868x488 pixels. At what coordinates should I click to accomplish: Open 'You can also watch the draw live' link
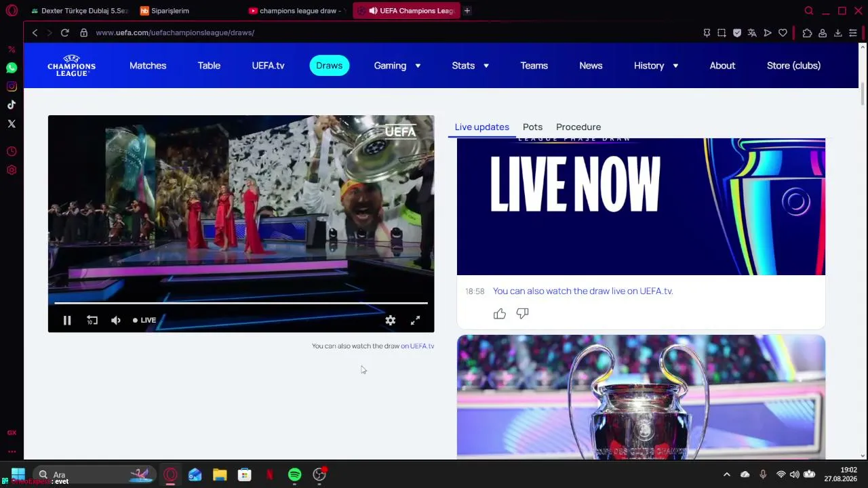tap(583, 291)
